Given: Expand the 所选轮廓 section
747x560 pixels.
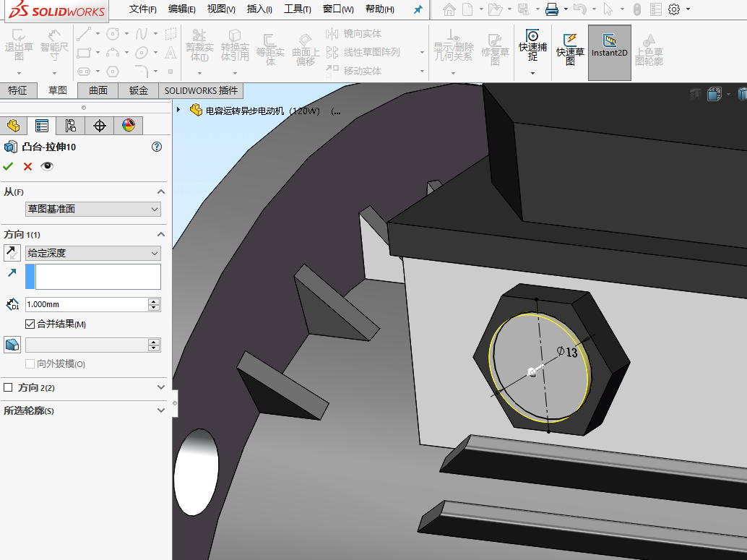Looking at the screenshot, I should click(161, 410).
